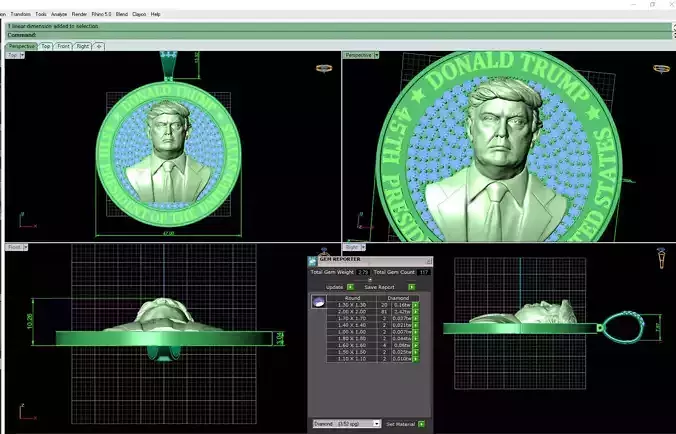The height and width of the screenshot is (434, 676).
Task: Click the small expander below gem totals
Action: pyautogui.click(x=369, y=280)
